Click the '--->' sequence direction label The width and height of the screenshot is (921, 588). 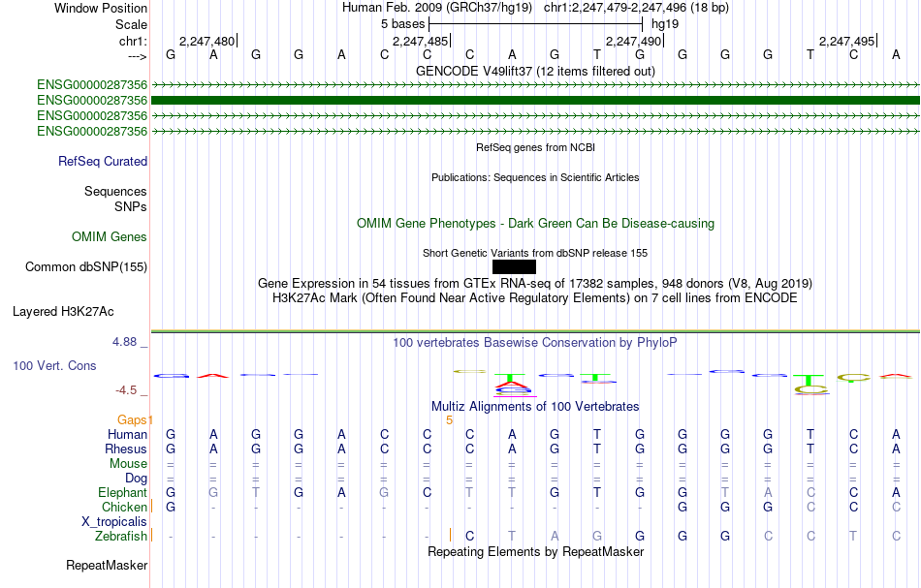138,56
